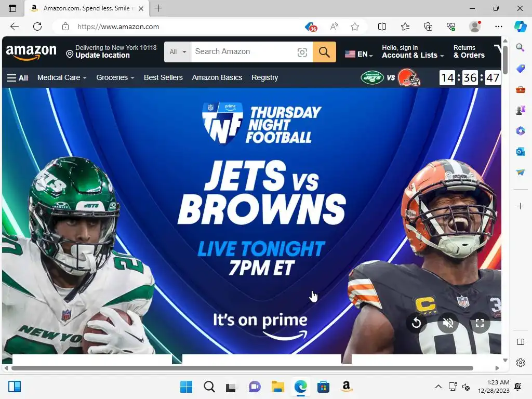Expand the Groceries menu
Image resolution: width=532 pixels, height=399 pixels.
click(x=115, y=78)
